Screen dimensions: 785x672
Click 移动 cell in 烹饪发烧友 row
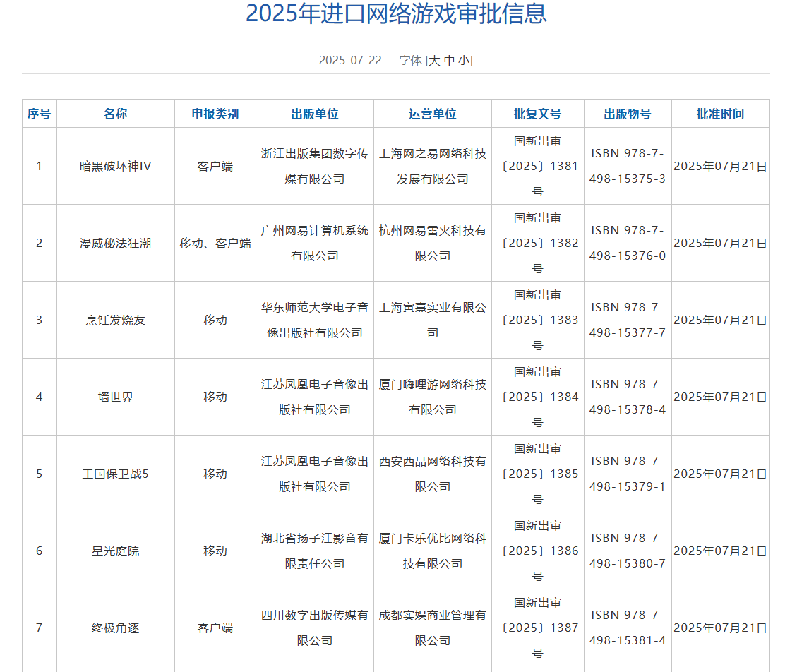(x=215, y=320)
